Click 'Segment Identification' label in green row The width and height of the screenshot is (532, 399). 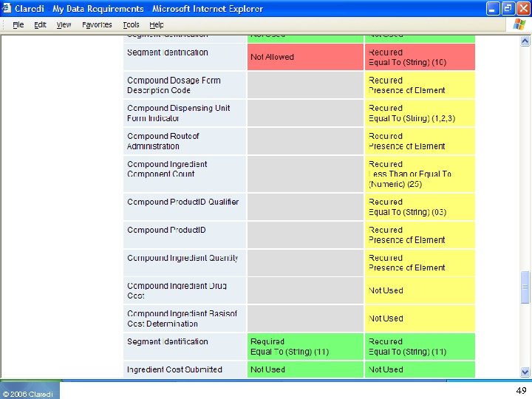(x=168, y=341)
